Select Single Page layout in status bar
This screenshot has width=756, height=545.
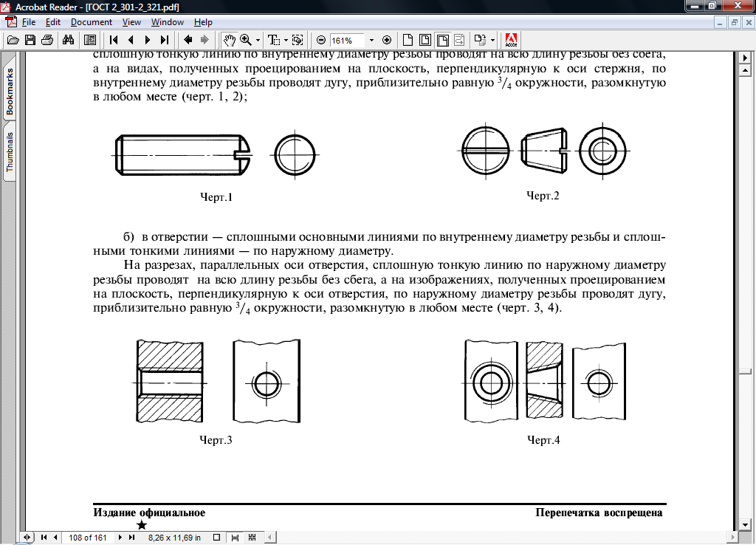point(216,538)
